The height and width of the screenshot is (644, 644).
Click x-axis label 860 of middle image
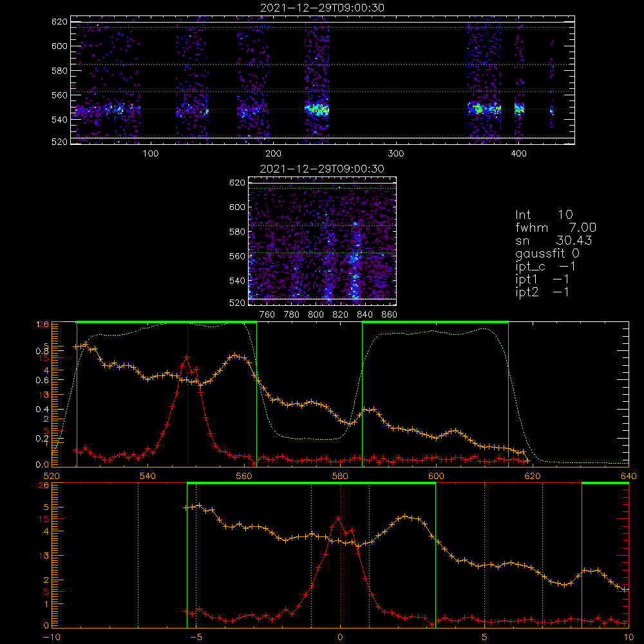(x=390, y=314)
